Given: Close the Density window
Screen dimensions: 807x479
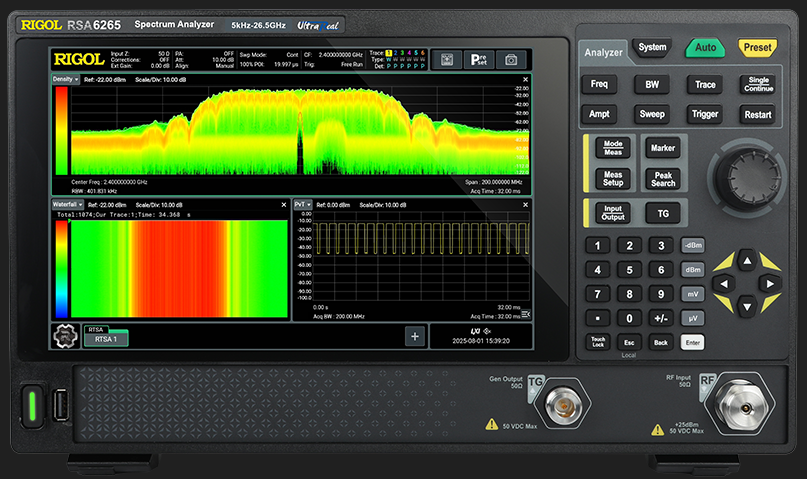Looking at the screenshot, I should coord(525,80).
